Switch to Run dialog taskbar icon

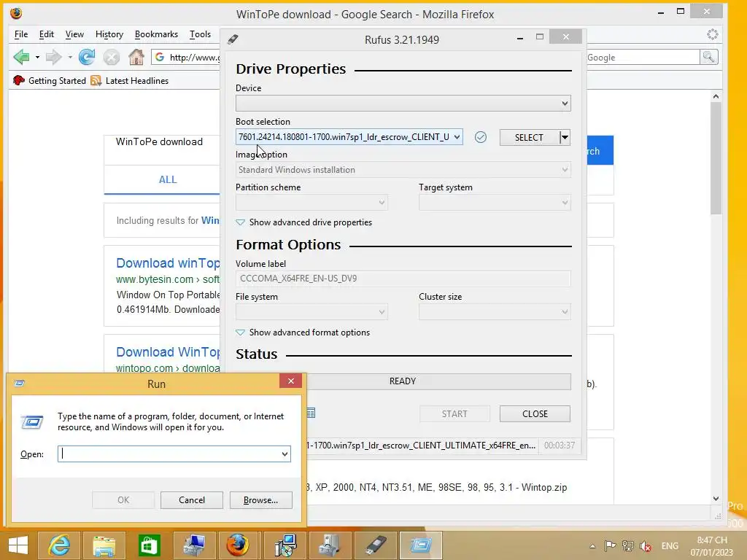tap(421, 545)
